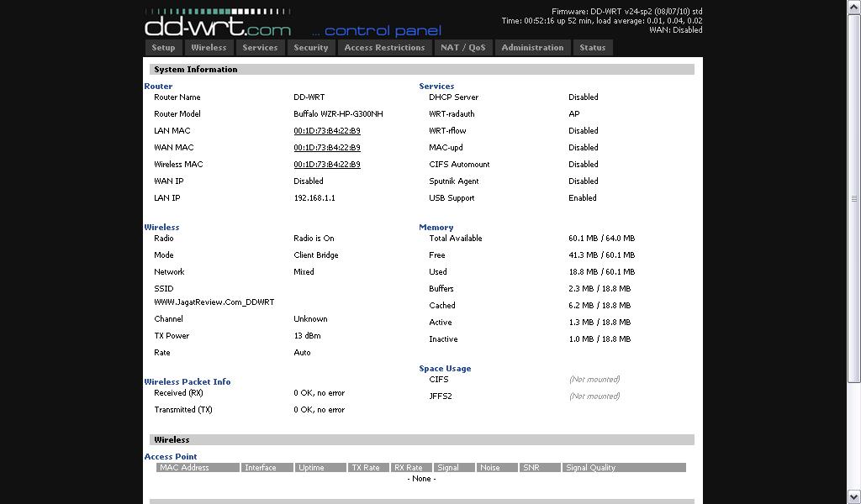
Task: Switch to the Wireless tab in navigation bar
Action: [x=209, y=48]
